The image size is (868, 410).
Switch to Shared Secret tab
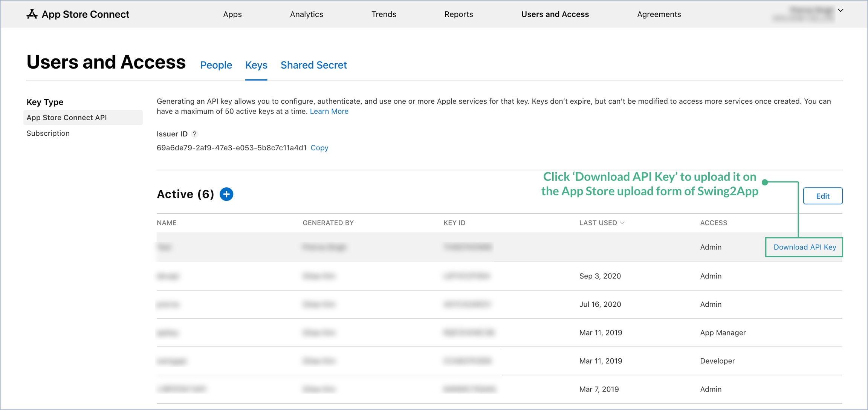(x=314, y=65)
